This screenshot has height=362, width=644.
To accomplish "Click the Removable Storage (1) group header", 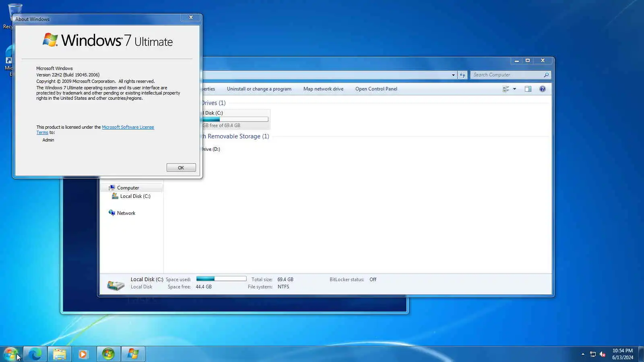I will tap(236, 136).
